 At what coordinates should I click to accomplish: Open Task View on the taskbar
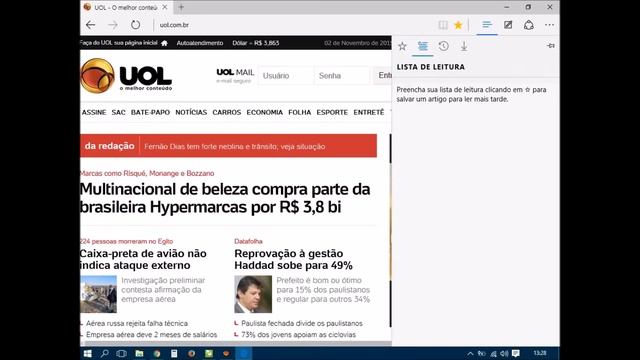click(x=122, y=353)
